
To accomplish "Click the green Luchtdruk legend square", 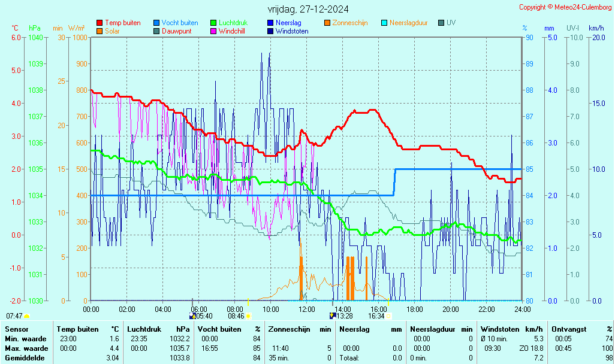I will [213, 23].
